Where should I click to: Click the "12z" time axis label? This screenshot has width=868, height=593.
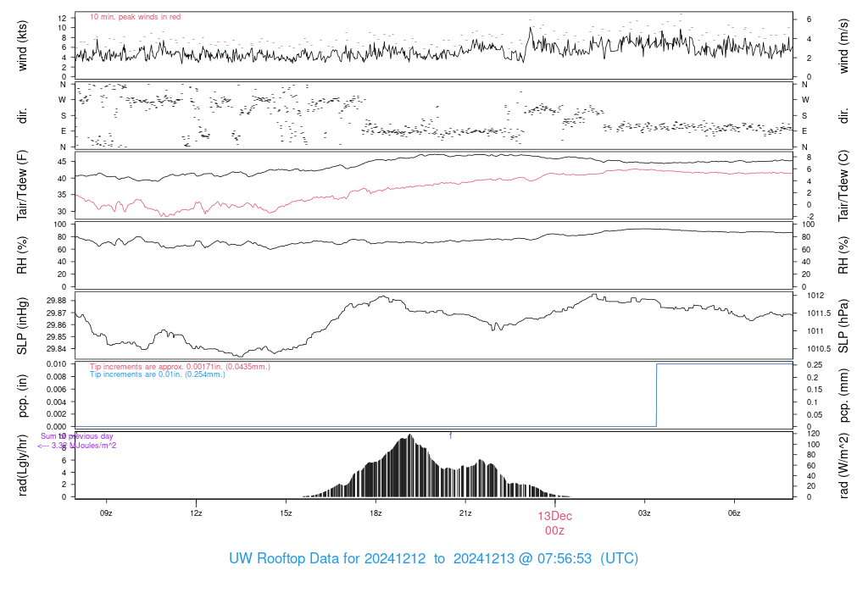(x=196, y=513)
